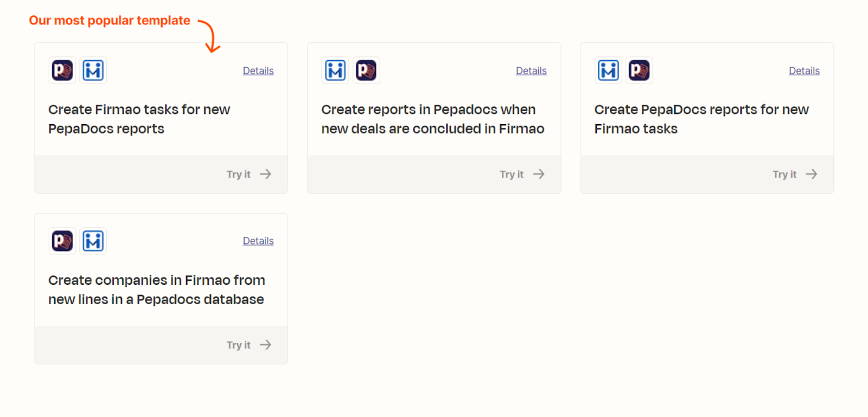
Task: Open Details for concluded deals template
Action: pos(531,71)
